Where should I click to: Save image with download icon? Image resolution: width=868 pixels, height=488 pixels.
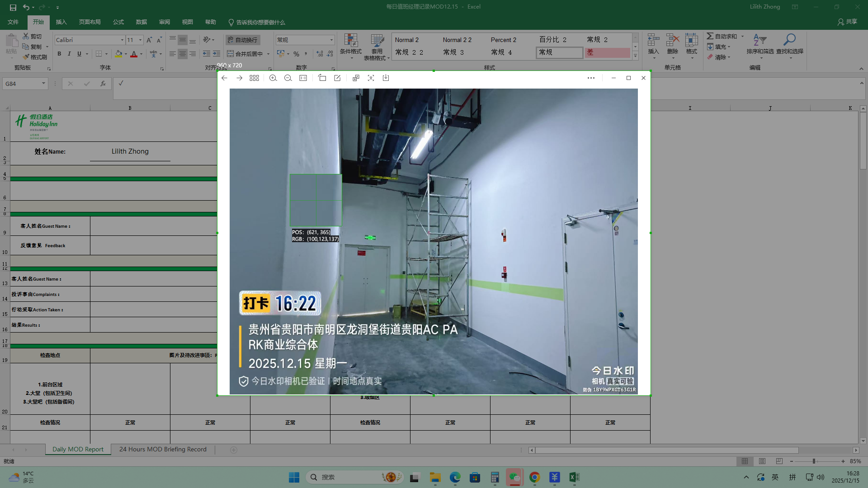(386, 78)
